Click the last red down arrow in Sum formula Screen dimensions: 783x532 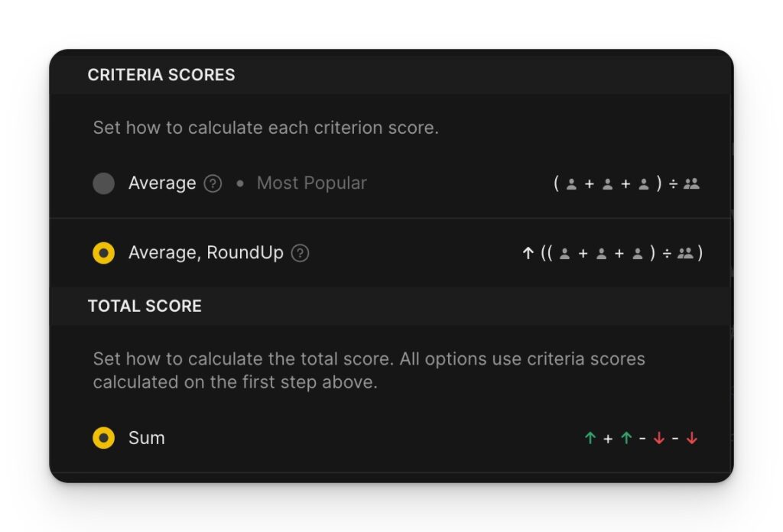pyautogui.click(x=691, y=438)
